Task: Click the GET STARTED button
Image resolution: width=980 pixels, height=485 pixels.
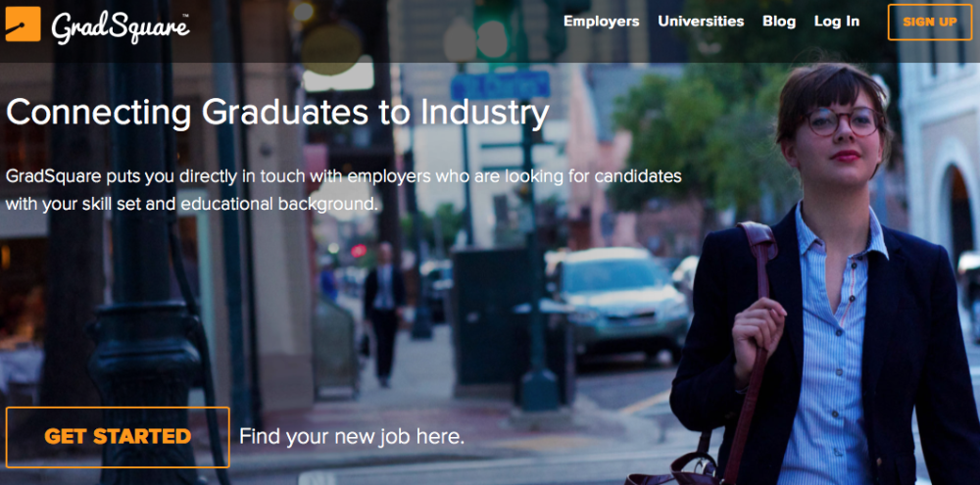Action: [119, 437]
